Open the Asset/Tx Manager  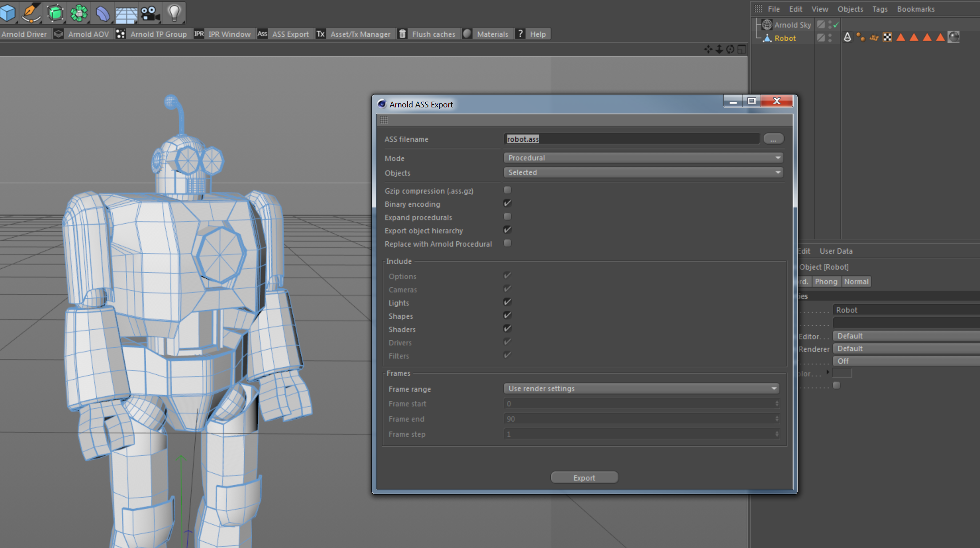pos(361,34)
